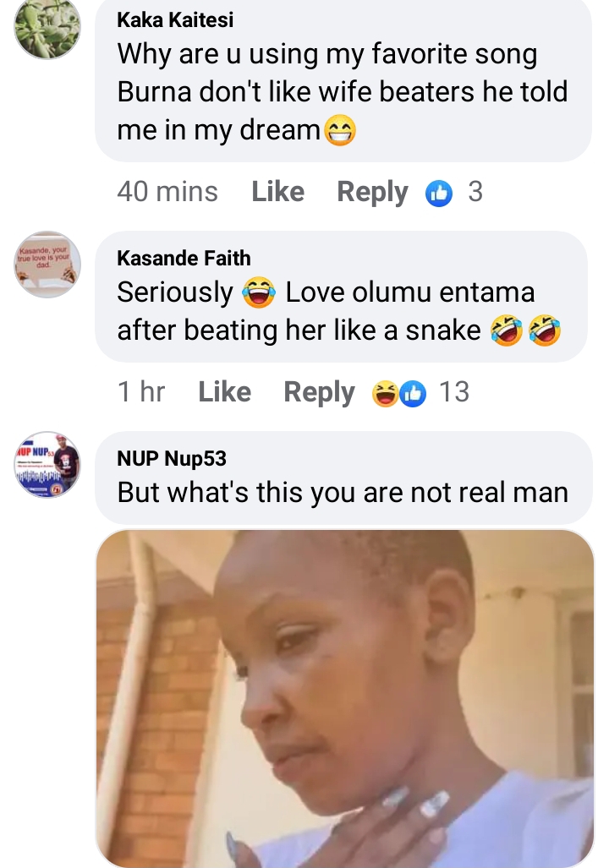Click the thumbs-up reaction icon beside count 3
Screen dimensions: 609x868
point(438,193)
